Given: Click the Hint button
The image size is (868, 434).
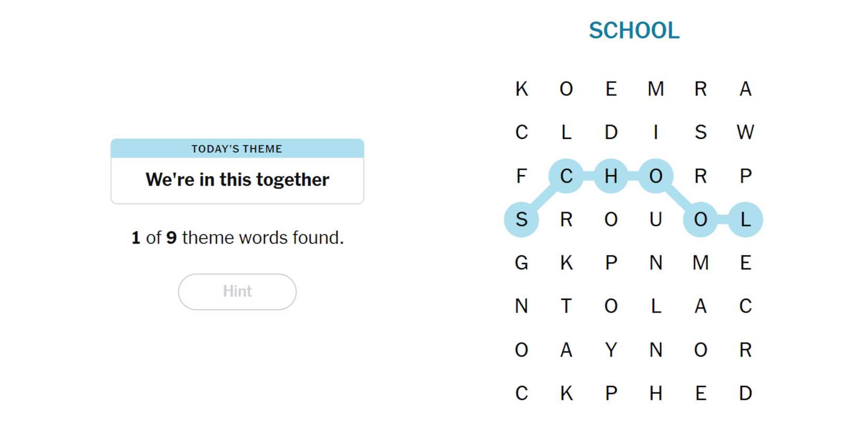Looking at the screenshot, I should (237, 291).
